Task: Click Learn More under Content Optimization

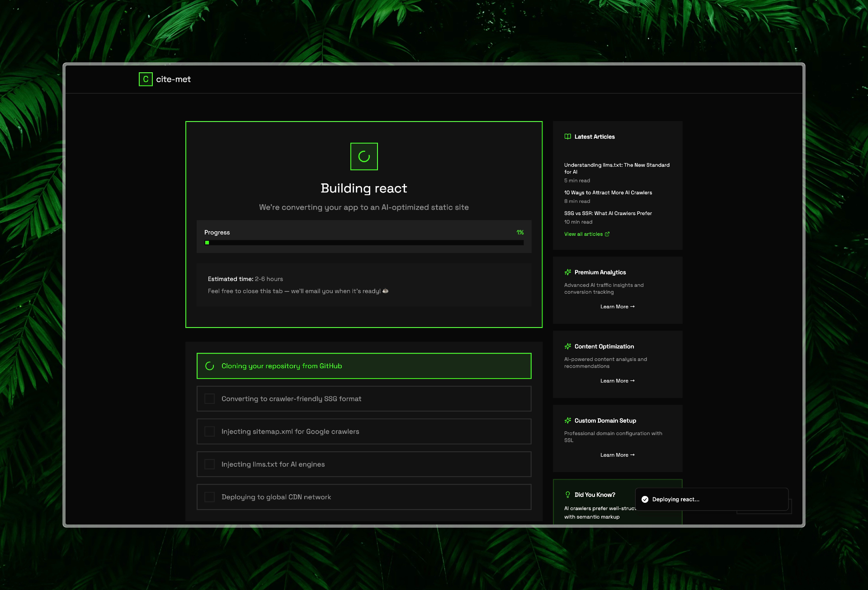Action: click(x=618, y=380)
